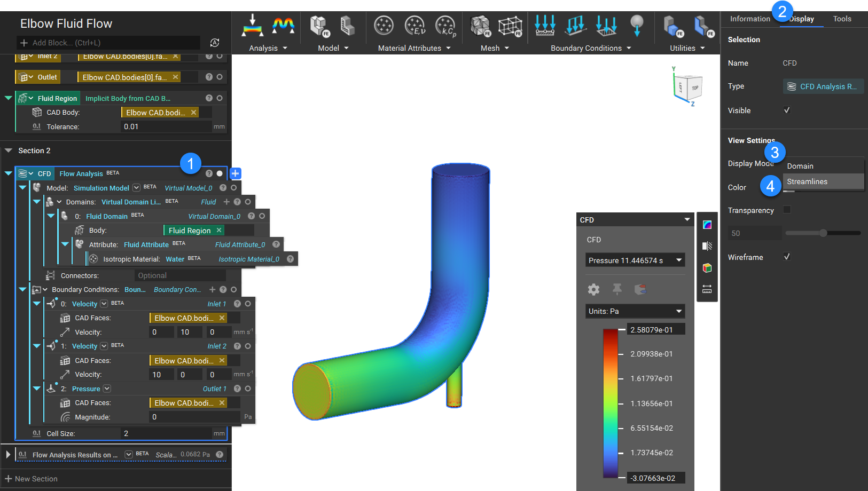Screen dimensions: 868x491
Task: Click the blue plus button beside CFD block
Action: [x=236, y=173]
